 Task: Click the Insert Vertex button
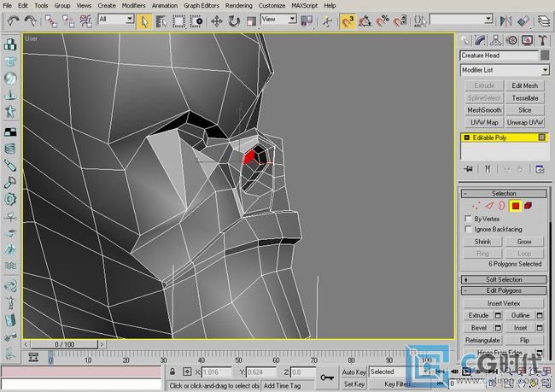tap(503, 303)
